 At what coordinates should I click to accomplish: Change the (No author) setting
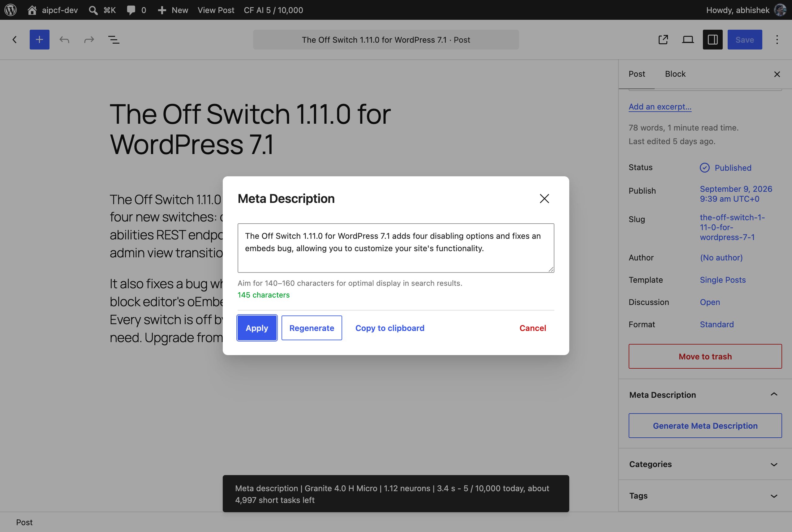[721, 258]
